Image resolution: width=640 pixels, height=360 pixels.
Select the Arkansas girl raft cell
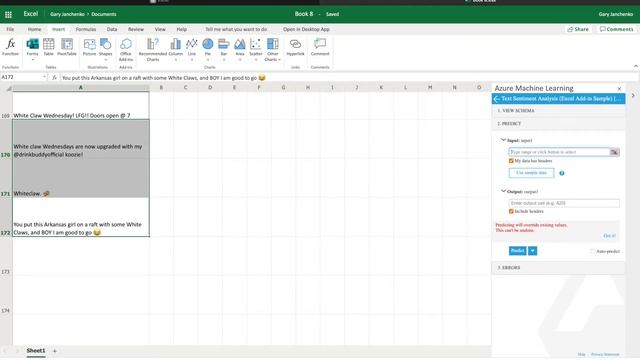81,217
